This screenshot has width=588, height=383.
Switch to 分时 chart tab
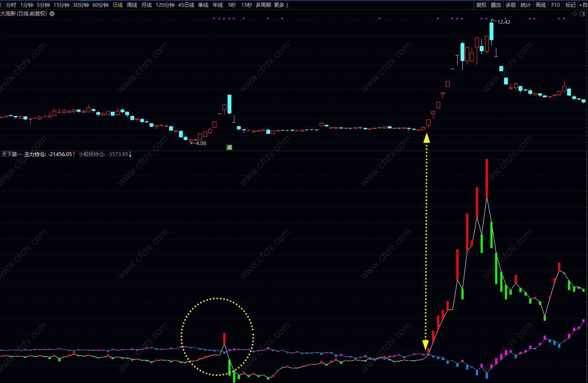point(11,5)
